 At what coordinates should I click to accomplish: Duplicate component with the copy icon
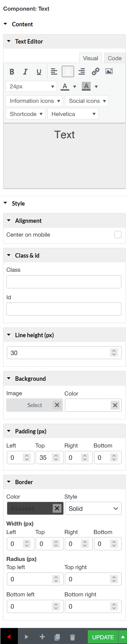pos(57,637)
